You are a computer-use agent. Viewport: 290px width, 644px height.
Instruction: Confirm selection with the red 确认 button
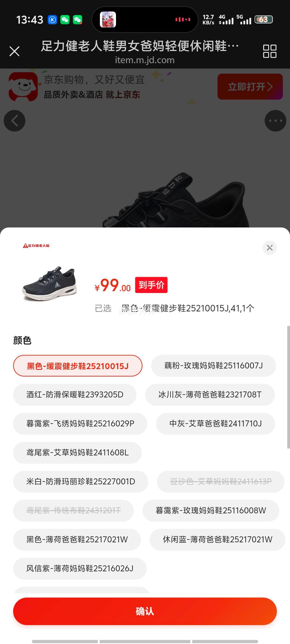[145, 611]
